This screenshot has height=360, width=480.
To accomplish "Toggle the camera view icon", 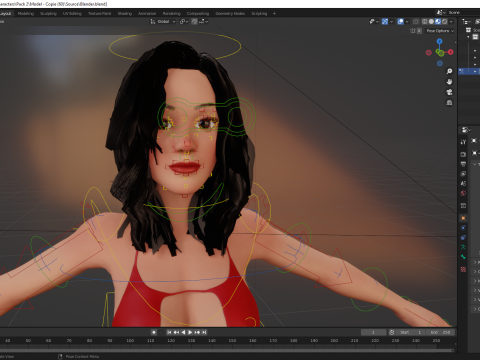I will pos(449,92).
